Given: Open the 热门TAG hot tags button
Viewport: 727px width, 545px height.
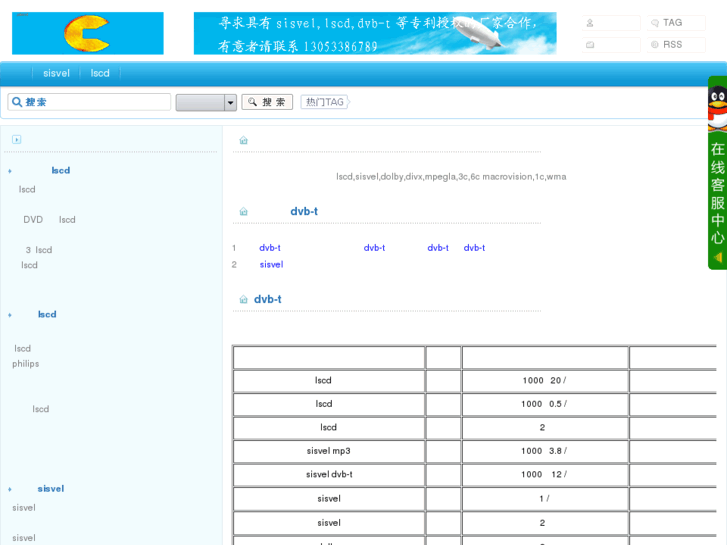Looking at the screenshot, I should tap(325, 102).
